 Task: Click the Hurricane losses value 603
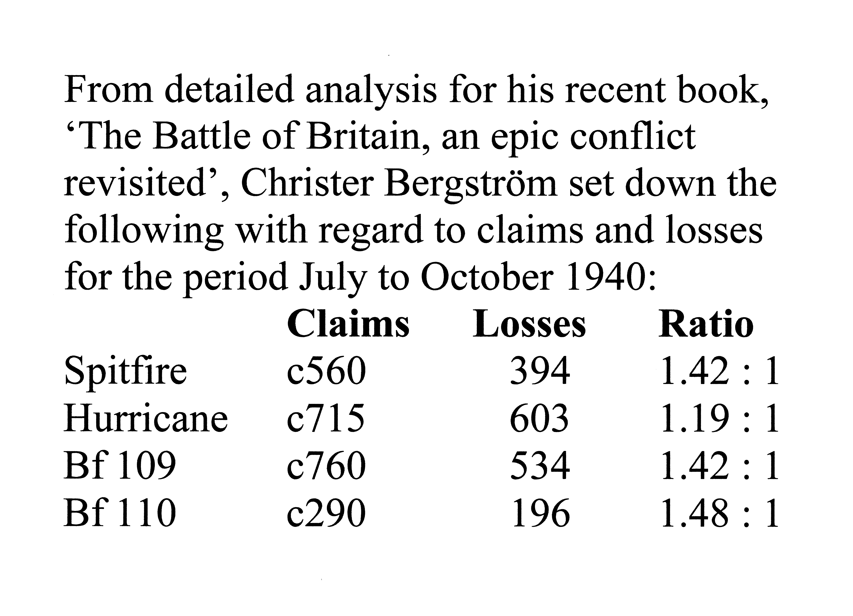click(x=539, y=418)
